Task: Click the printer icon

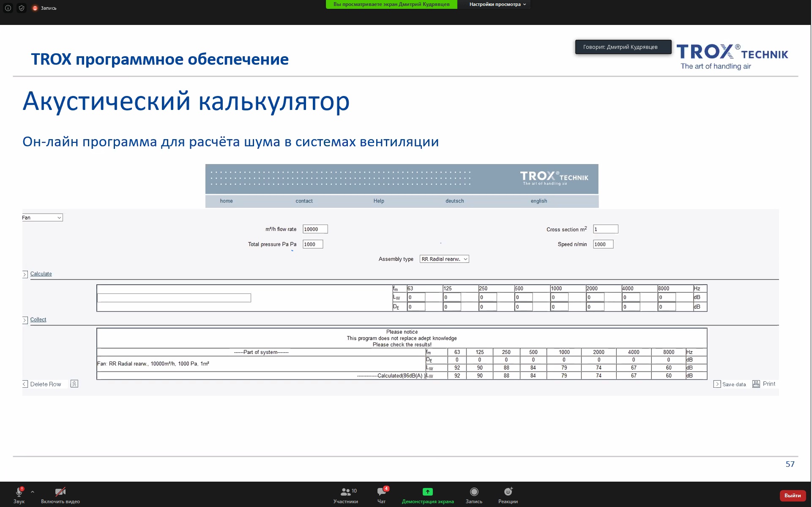Action: pyautogui.click(x=756, y=384)
